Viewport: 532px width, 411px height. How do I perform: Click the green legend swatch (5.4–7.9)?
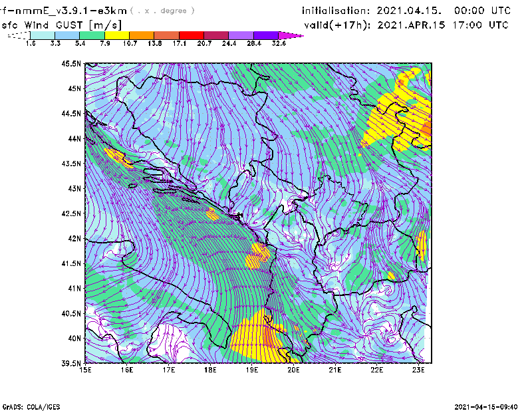click(x=92, y=35)
